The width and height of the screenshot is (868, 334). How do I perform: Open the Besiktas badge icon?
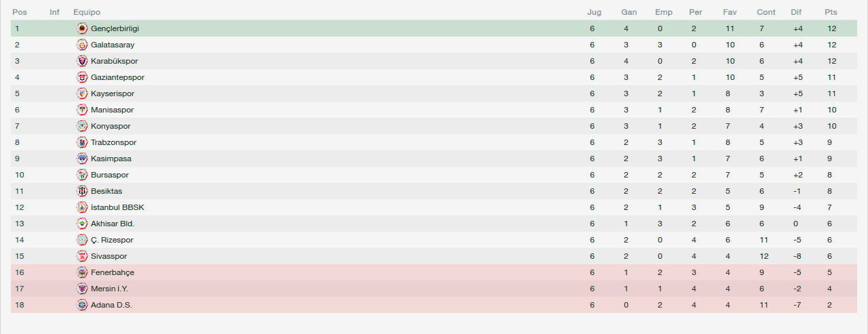tap(82, 191)
